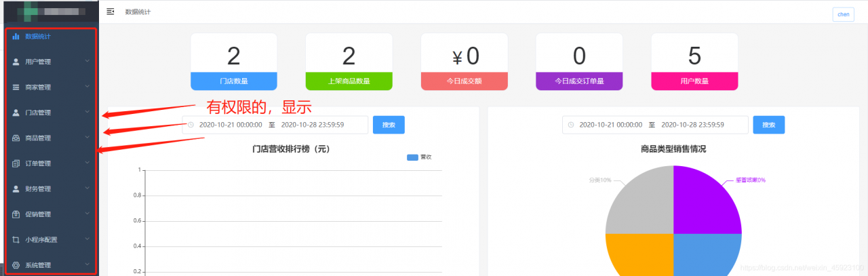The width and height of the screenshot is (868, 276).
Task: Expand the 门店管理 menu chevron
Action: pyautogui.click(x=87, y=112)
